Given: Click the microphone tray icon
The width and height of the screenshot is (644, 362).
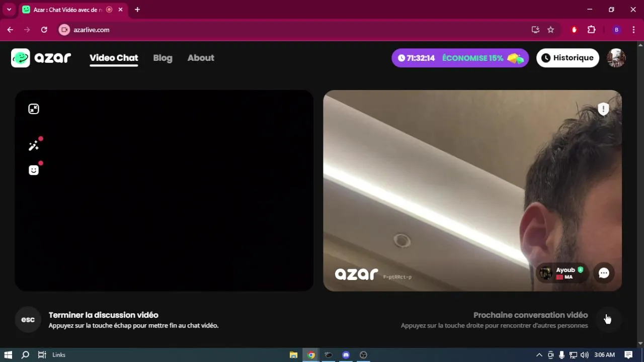Looking at the screenshot, I should tap(561, 355).
